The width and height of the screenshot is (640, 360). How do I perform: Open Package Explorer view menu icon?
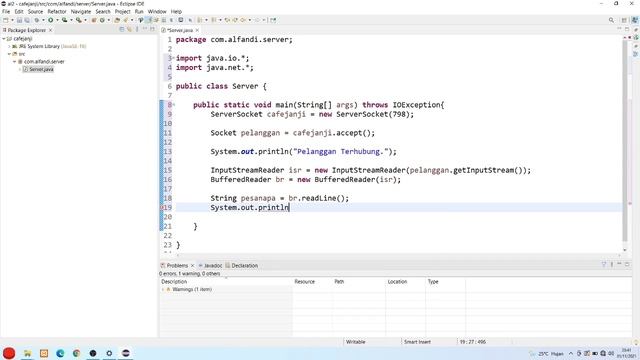click(x=137, y=29)
